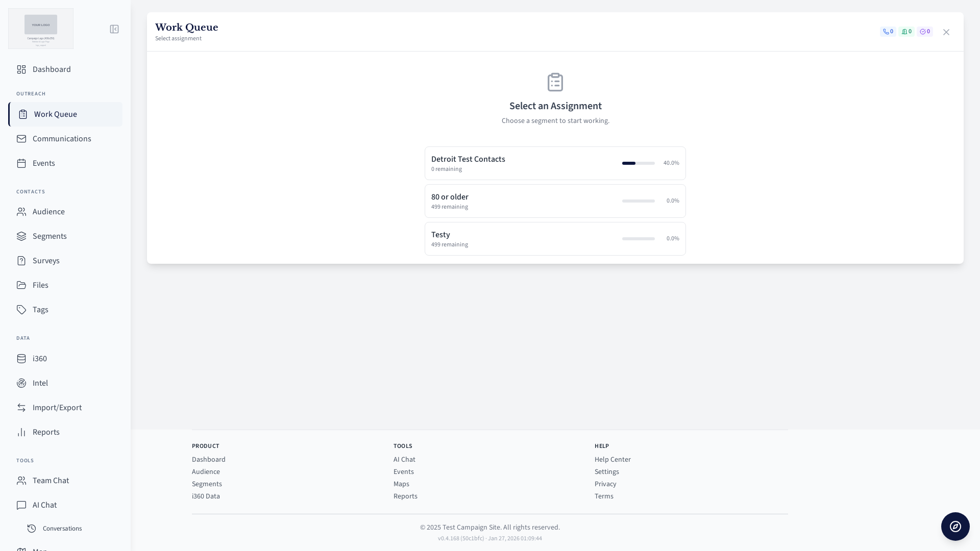Open the Help Center footer link
This screenshot has height=551, width=980.
point(612,460)
